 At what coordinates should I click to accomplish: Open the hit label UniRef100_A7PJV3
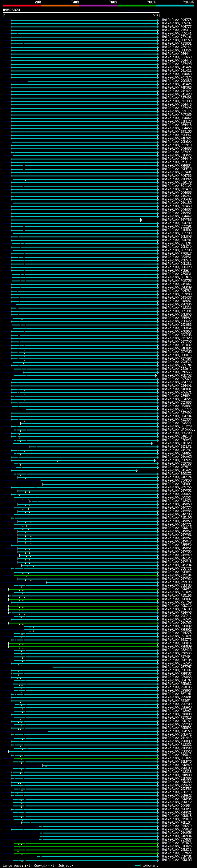177,443
